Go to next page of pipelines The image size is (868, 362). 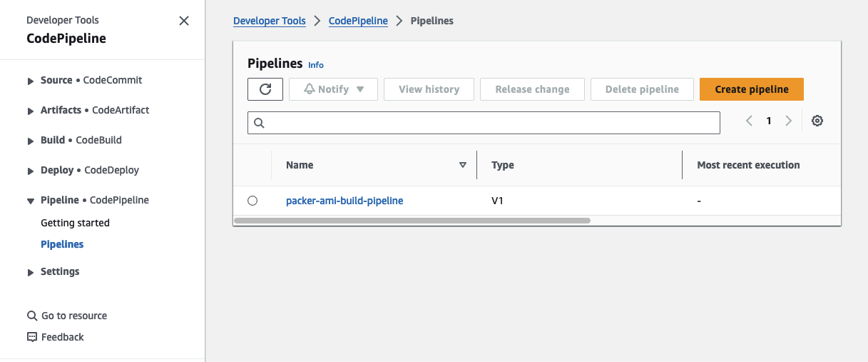point(788,121)
